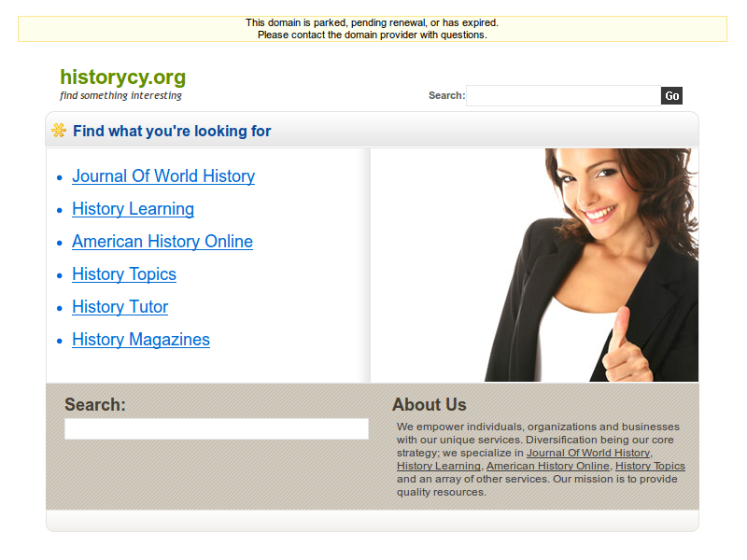Visit American History Online in the bulleted list
This screenshot has width=747, height=560.
162,242
